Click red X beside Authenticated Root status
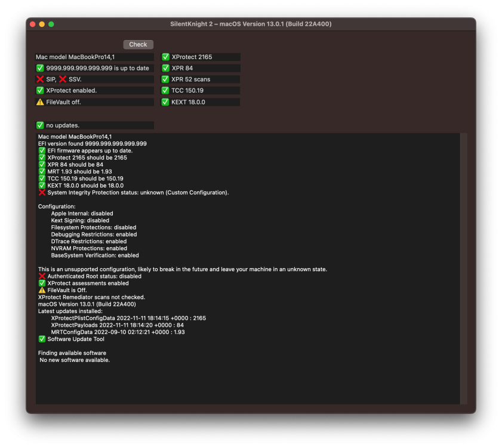Viewport: 502px width, 448px height. click(x=42, y=276)
